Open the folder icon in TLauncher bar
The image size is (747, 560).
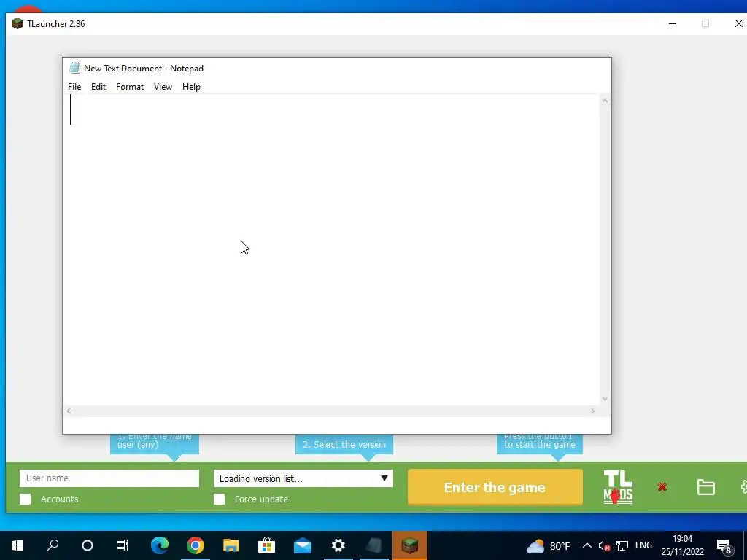(x=705, y=487)
